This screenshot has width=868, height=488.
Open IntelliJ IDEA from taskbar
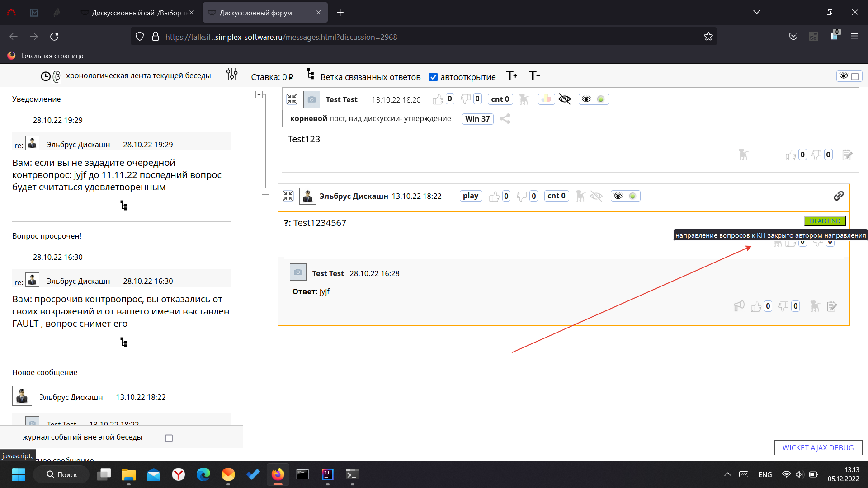tap(328, 474)
